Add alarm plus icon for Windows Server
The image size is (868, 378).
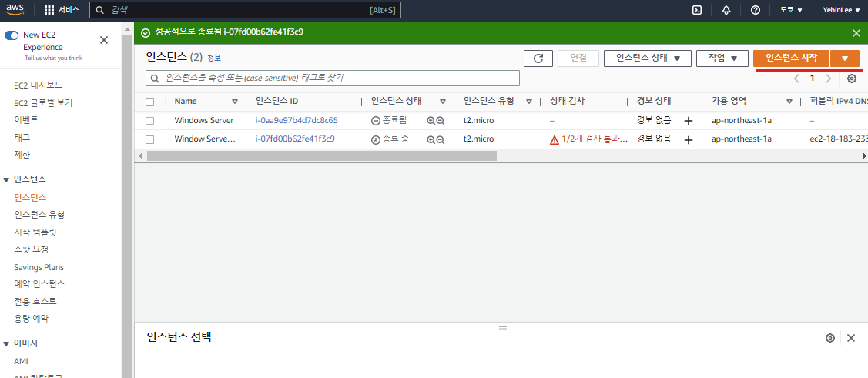coord(689,121)
